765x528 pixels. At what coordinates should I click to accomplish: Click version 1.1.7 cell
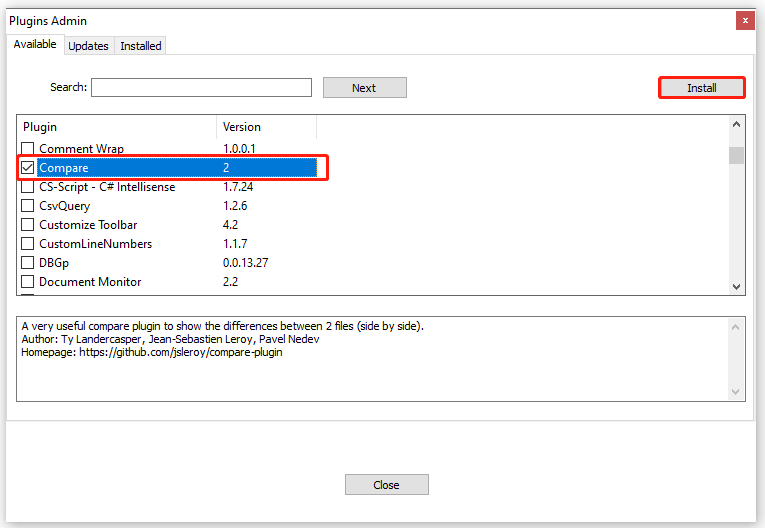pos(235,244)
